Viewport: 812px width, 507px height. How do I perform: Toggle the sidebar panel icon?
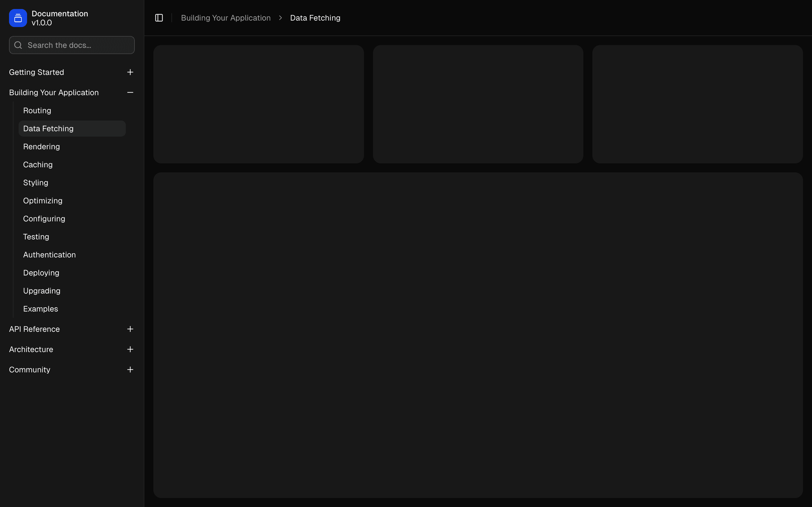coord(159,18)
